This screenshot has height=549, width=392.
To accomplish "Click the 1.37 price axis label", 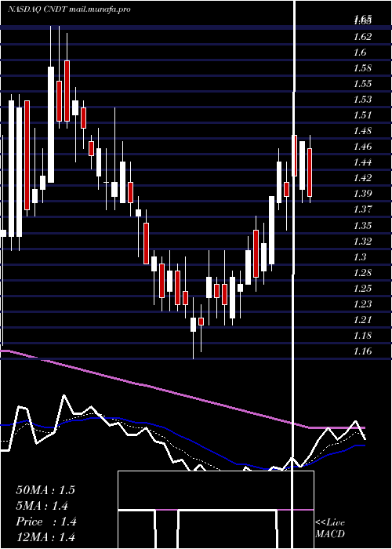I will (362, 209).
